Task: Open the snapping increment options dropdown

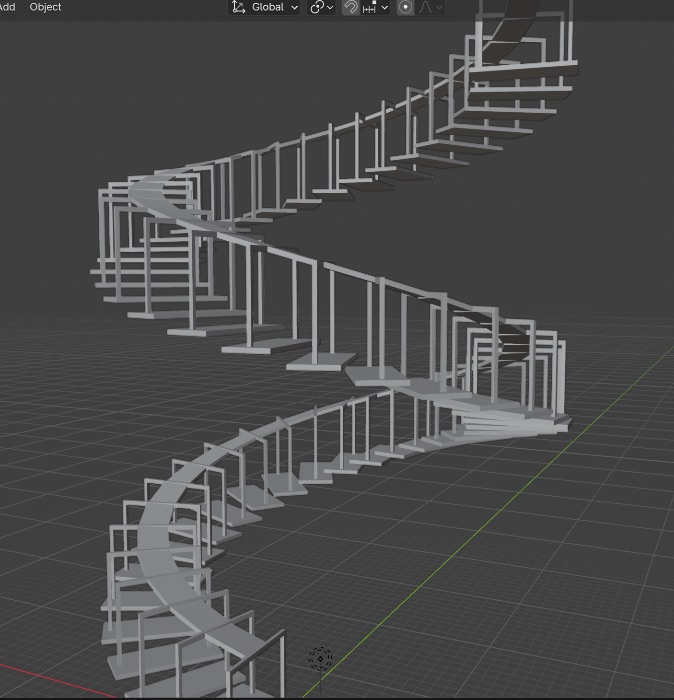Action: [x=375, y=8]
